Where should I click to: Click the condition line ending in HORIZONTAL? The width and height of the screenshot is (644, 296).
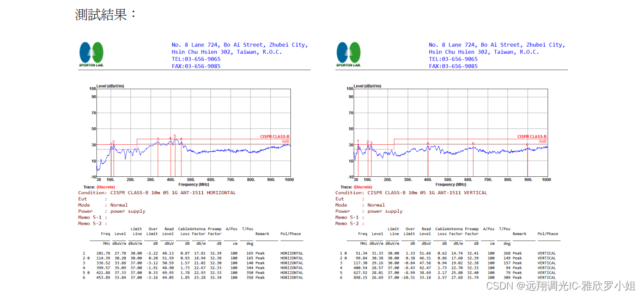pos(157,192)
